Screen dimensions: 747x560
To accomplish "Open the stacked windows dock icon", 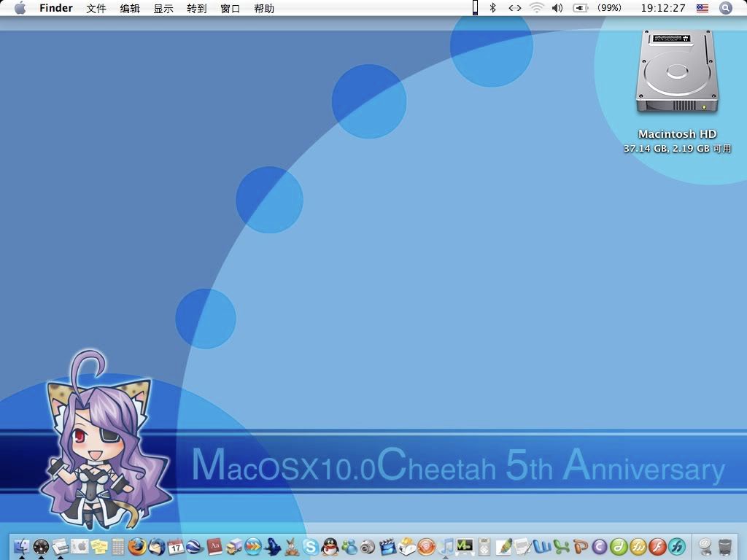I will pyautogui.click(x=61, y=547).
